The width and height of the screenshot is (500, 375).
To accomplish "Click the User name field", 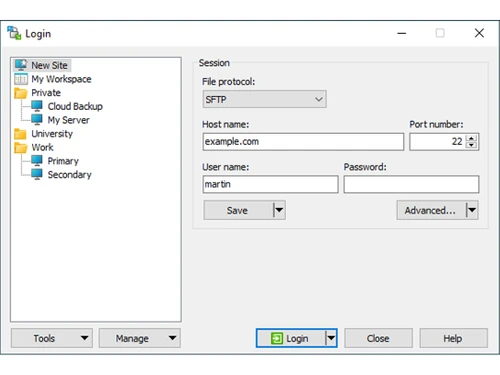I will (270, 184).
